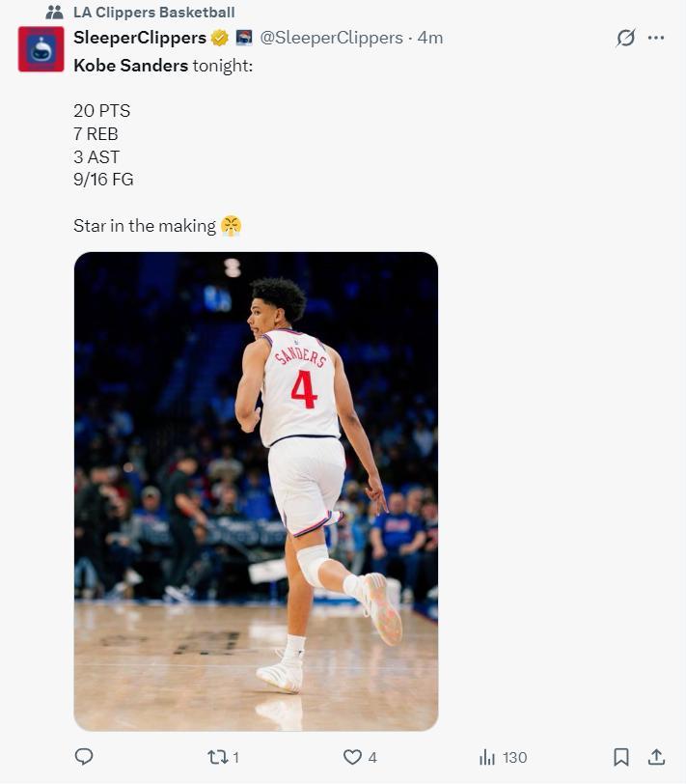
Task: Click the gold verified badge
Action: [220, 38]
